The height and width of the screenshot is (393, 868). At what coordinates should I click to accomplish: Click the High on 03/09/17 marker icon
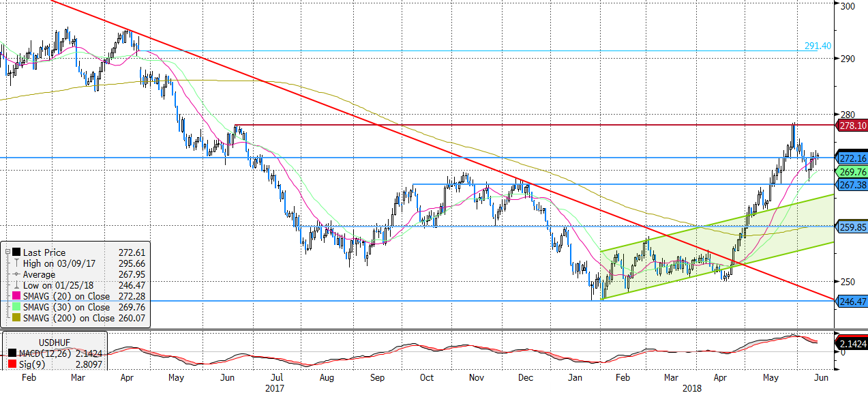coord(16,263)
